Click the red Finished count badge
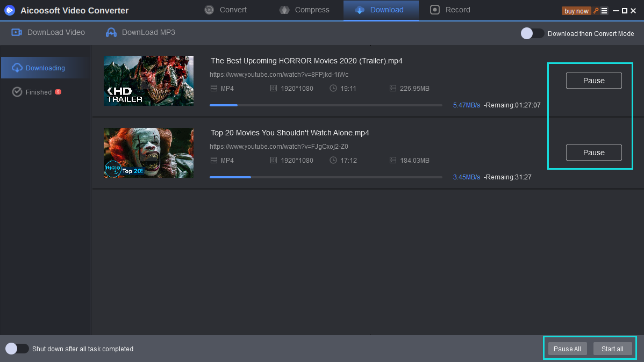644x362 pixels. (58, 92)
